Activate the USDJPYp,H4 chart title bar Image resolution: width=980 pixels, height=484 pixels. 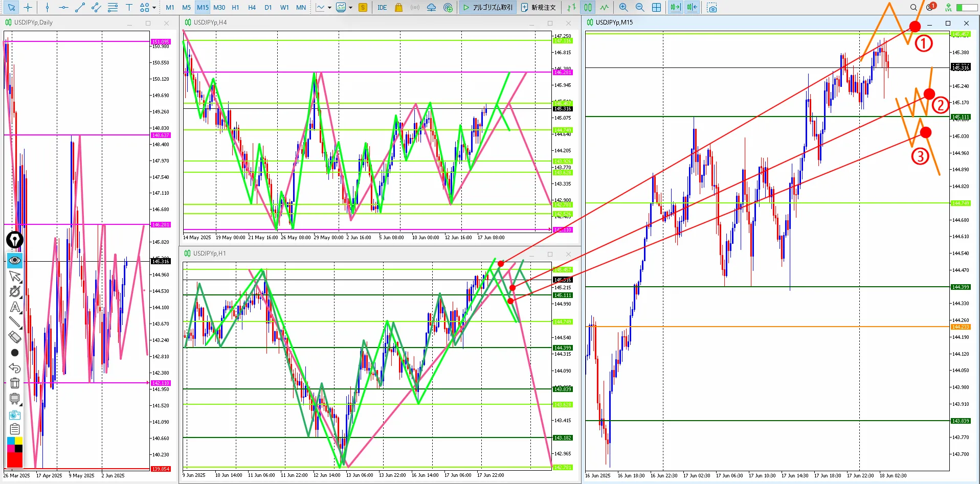(x=380, y=22)
